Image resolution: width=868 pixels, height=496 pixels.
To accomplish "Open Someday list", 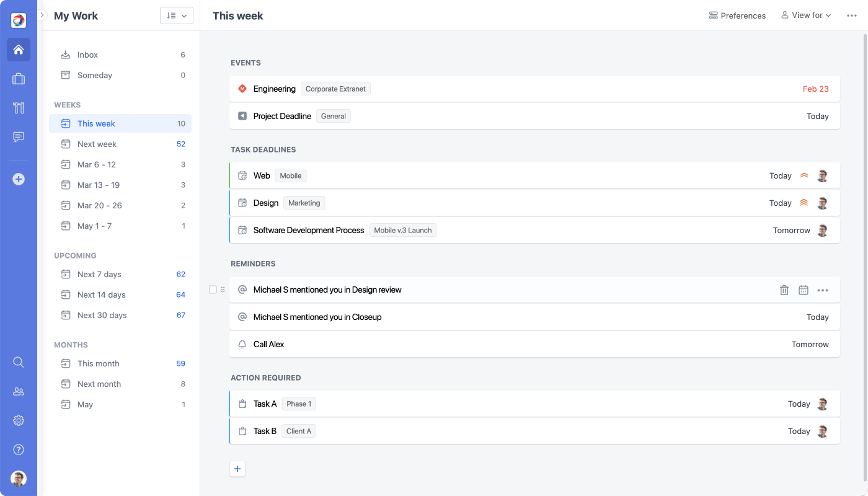I will pos(120,75).
